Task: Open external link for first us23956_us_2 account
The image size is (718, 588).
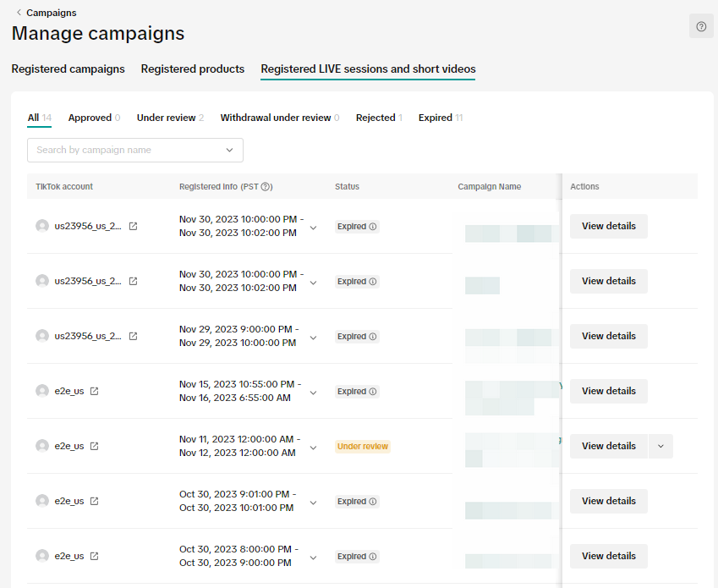Action: tap(133, 226)
